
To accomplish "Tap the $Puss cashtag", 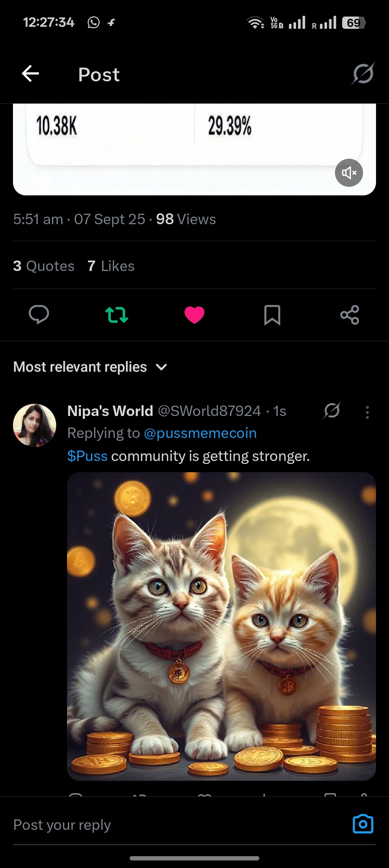I will click(x=87, y=456).
